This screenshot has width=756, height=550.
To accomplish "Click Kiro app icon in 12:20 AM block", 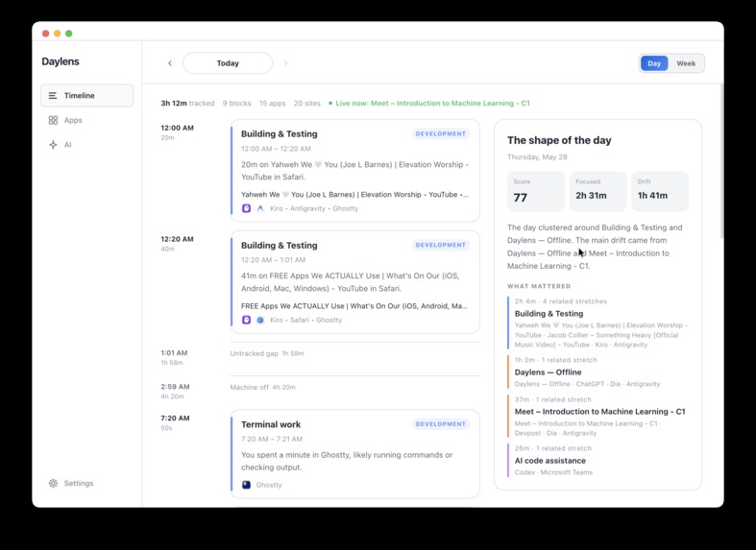I will [x=246, y=320].
